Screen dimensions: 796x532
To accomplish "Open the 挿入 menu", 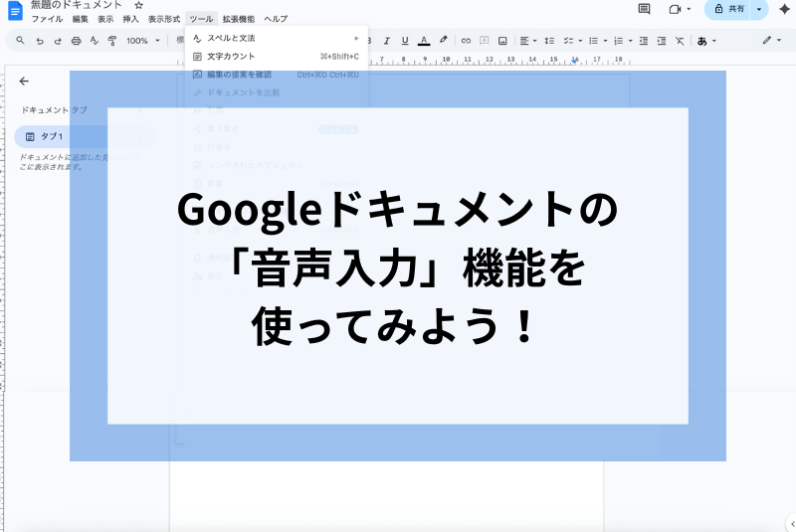I will click(x=130, y=19).
